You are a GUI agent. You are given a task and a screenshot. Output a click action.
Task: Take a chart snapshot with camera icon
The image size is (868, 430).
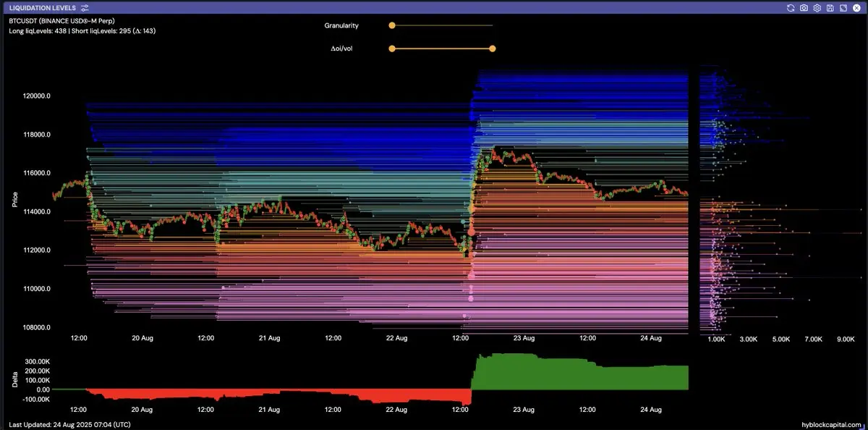804,8
